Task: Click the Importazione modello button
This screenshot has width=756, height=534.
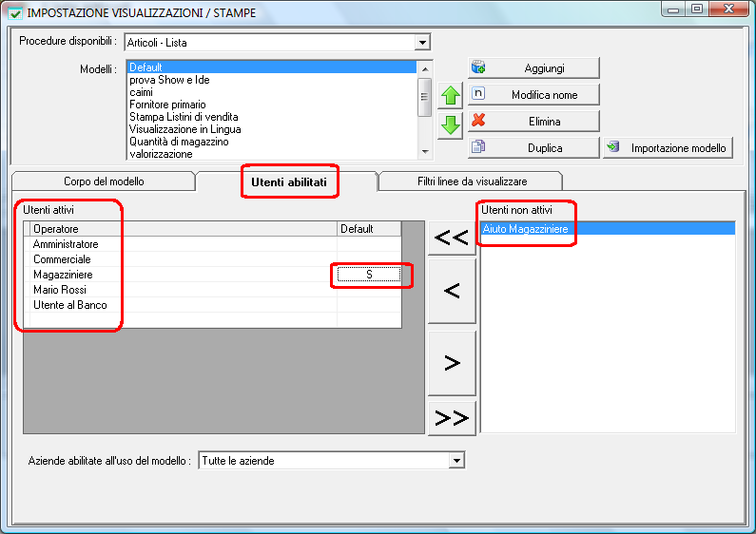Action: [669, 147]
